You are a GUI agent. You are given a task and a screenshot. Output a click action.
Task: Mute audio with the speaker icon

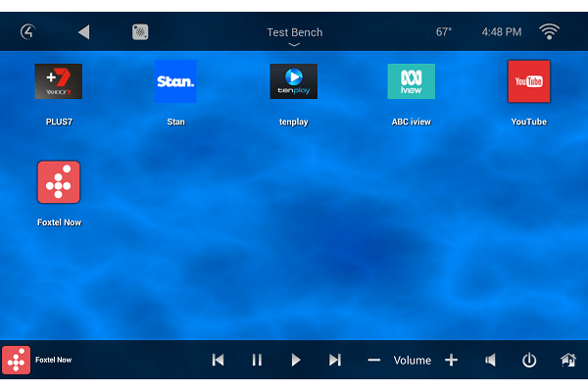(x=490, y=360)
